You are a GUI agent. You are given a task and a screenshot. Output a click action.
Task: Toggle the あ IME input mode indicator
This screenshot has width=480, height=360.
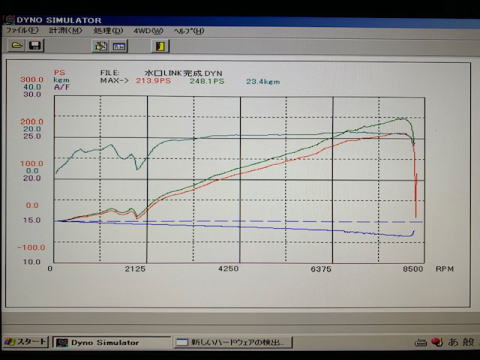tap(453, 342)
